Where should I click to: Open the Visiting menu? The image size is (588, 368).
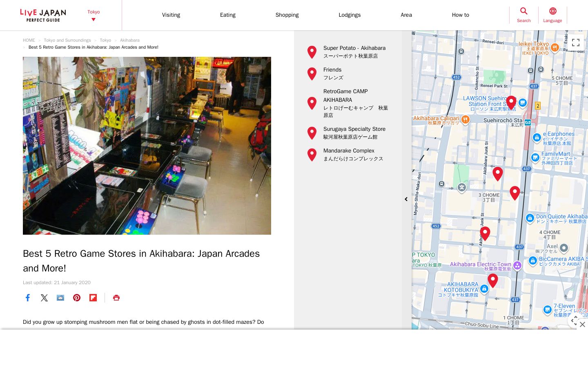(x=171, y=15)
